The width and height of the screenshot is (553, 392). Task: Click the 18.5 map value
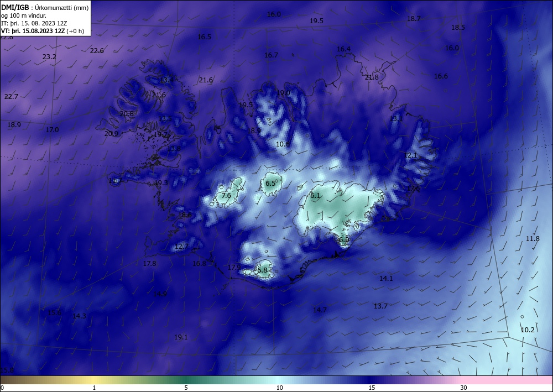458,28
